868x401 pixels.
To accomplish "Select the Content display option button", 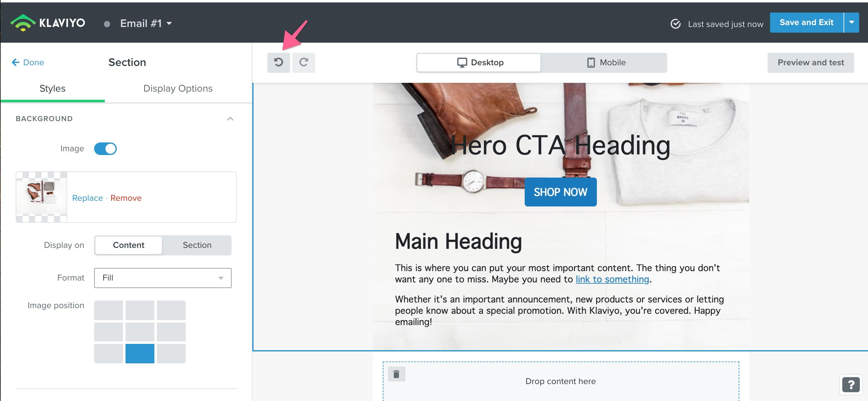I will coord(128,245).
